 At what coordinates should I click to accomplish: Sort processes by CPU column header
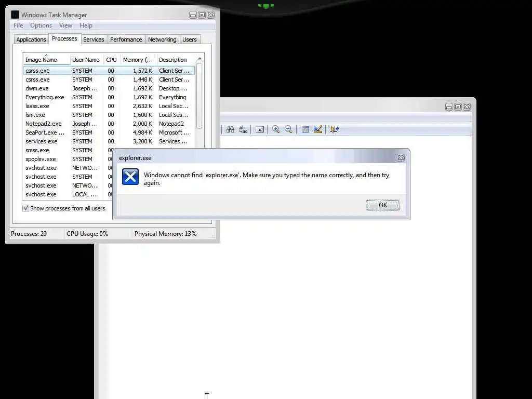[x=112, y=60]
